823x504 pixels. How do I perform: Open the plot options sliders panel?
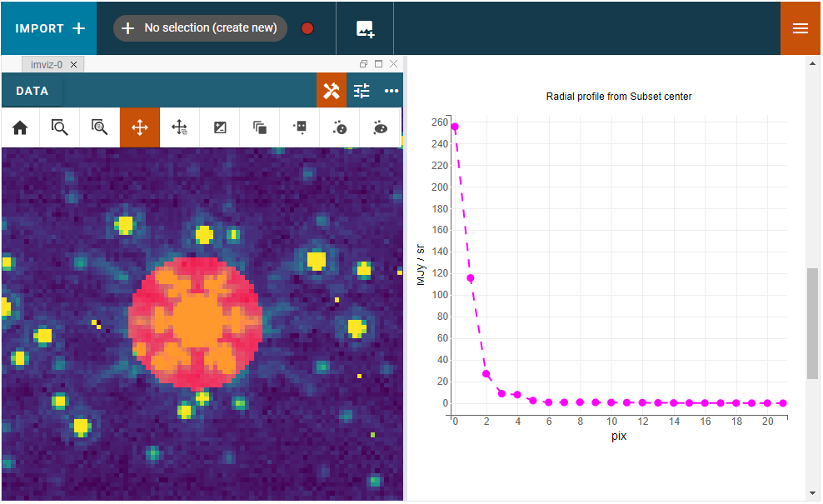[x=361, y=90]
